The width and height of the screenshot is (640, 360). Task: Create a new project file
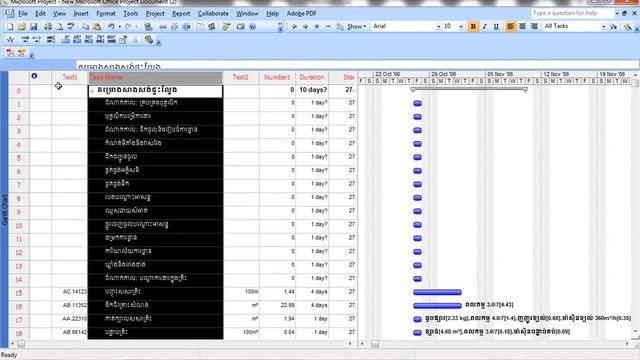[x=10, y=27]
